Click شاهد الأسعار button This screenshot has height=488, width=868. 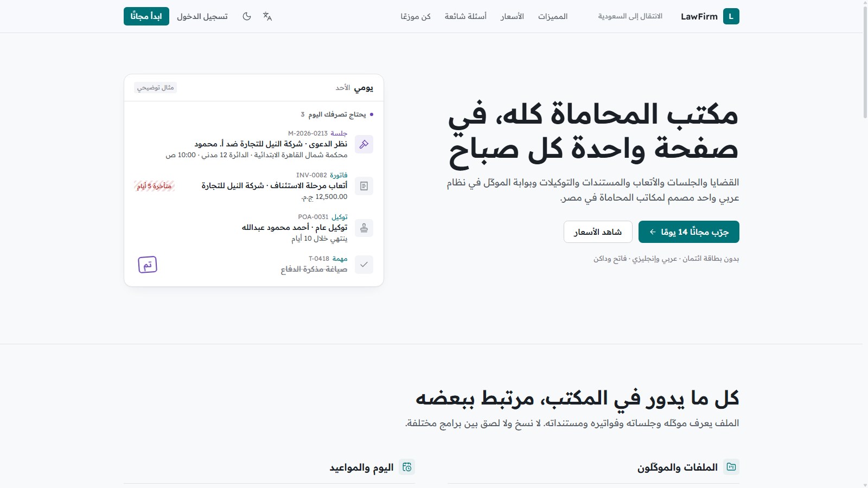[598, 232]
